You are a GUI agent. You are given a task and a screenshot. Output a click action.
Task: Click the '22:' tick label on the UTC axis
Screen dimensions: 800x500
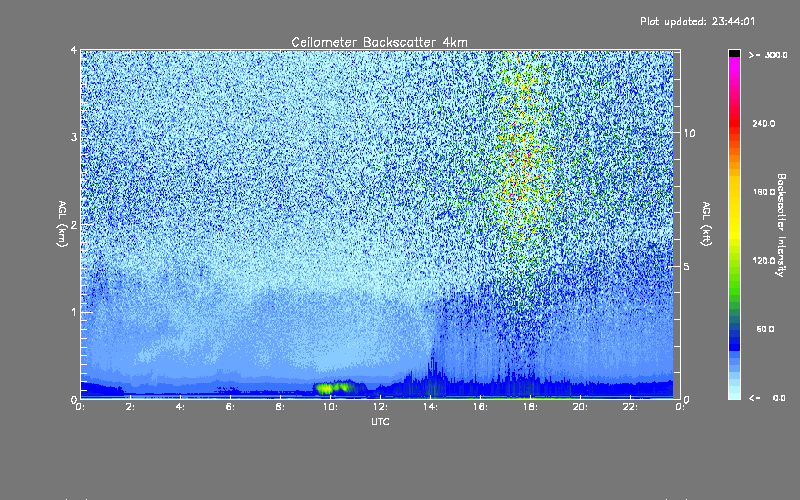point(630,407)
